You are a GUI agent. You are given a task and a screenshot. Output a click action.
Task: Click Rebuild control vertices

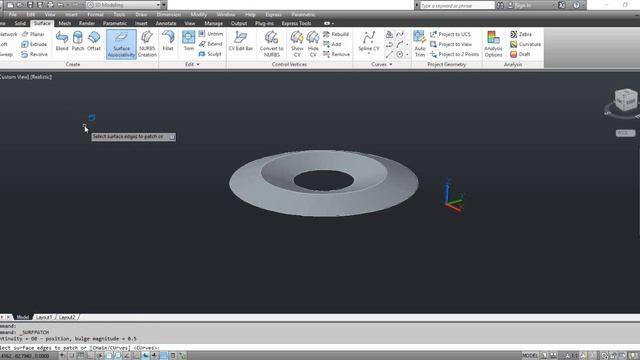(x=336, y=34)
